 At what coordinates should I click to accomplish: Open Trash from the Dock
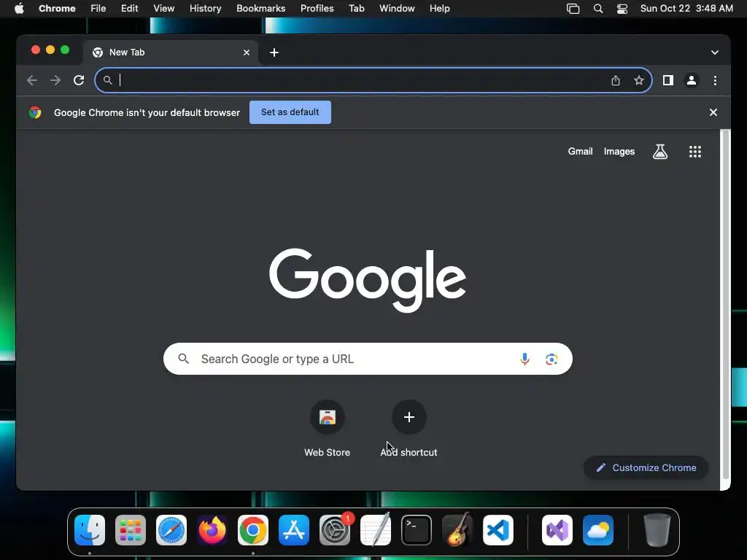coord(657,530)
